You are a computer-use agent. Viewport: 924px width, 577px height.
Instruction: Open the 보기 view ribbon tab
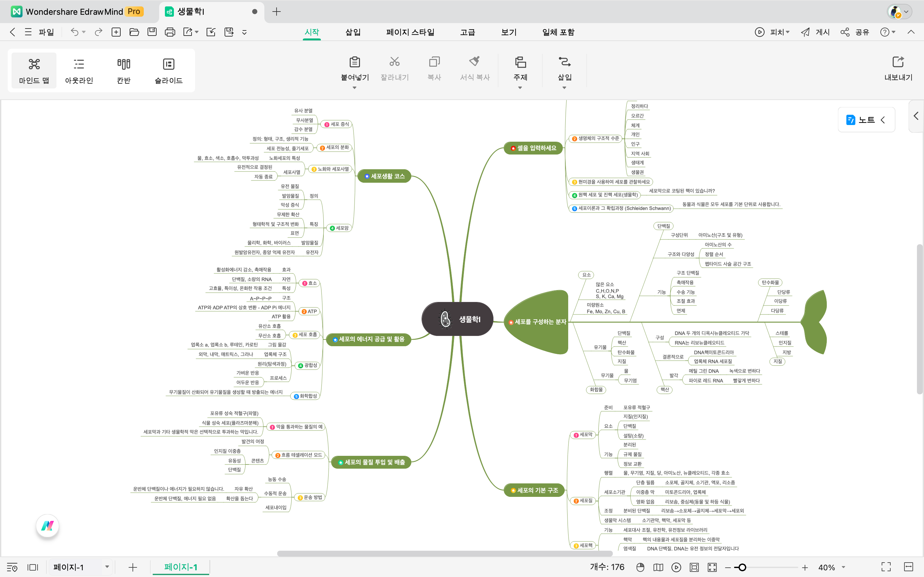click(x=509, y=32)
